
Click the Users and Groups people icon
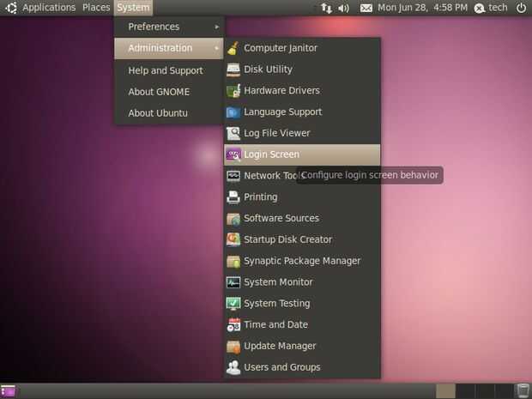233,367
